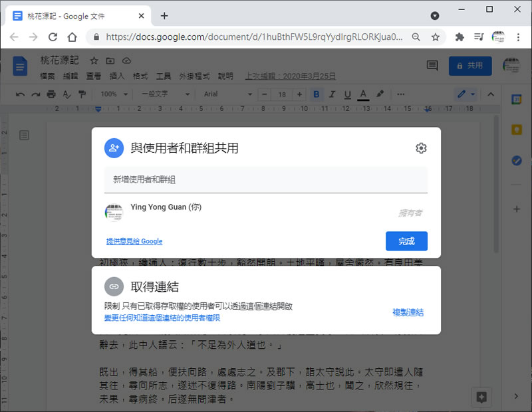Click the spell check icon

point(67,94)
